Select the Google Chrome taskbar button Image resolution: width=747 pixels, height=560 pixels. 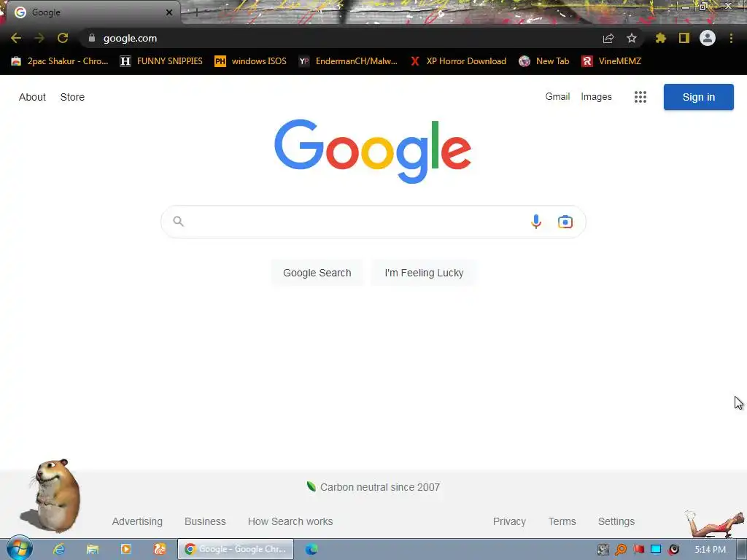(x=236, y=549)
